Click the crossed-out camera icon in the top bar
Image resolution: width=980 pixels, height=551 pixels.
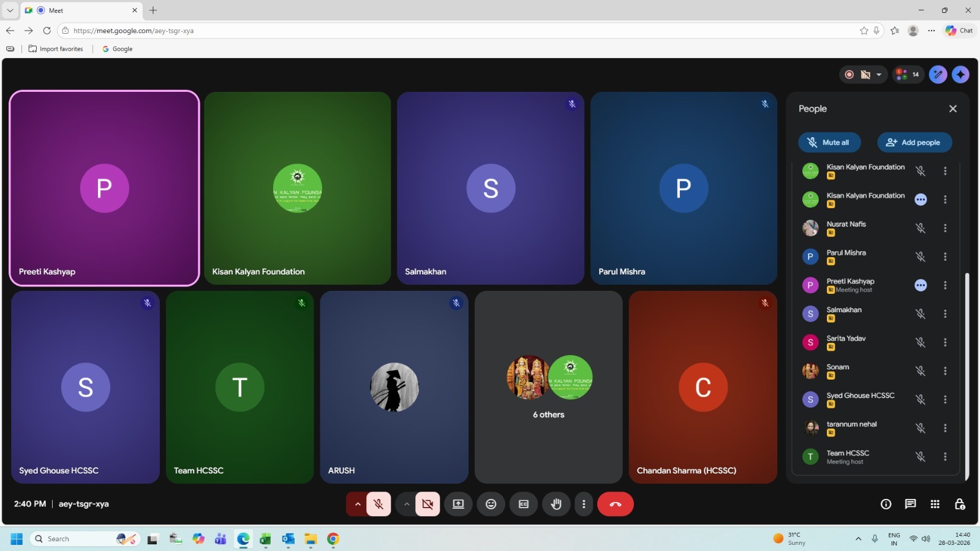tap(865, 75)
